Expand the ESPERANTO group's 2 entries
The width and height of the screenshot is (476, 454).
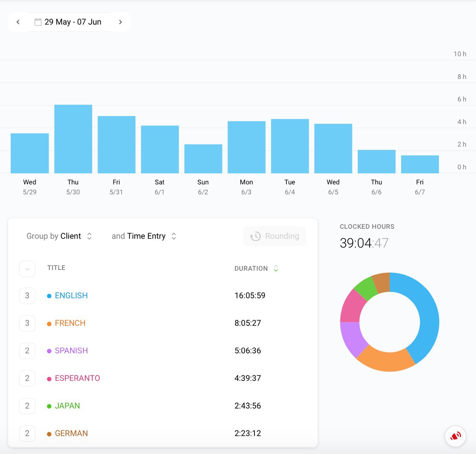27,378
